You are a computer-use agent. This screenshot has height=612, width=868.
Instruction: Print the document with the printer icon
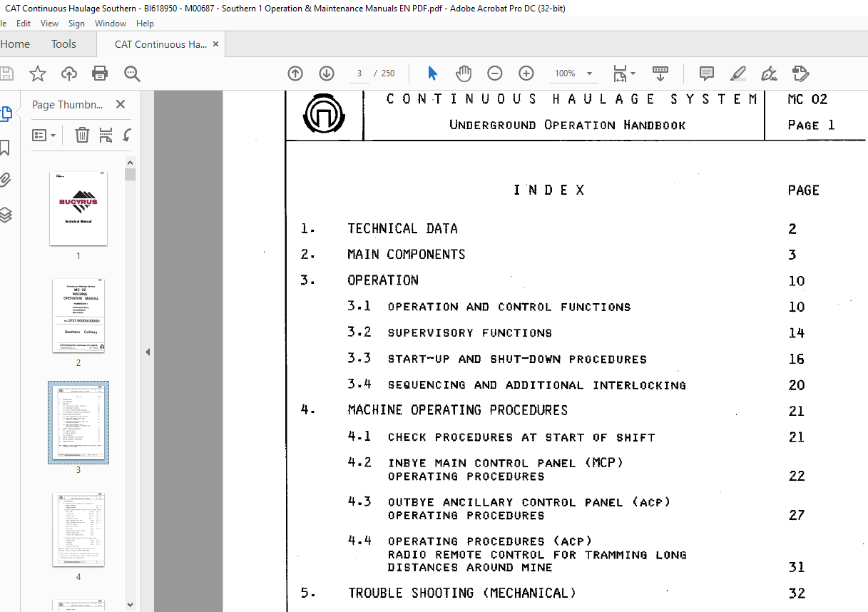100,73
